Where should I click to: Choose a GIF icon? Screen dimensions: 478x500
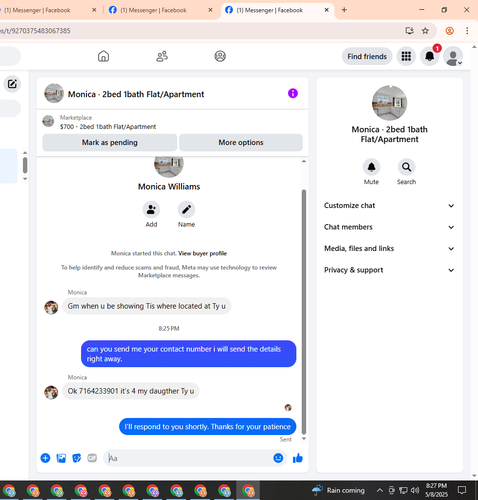point(92,458)
